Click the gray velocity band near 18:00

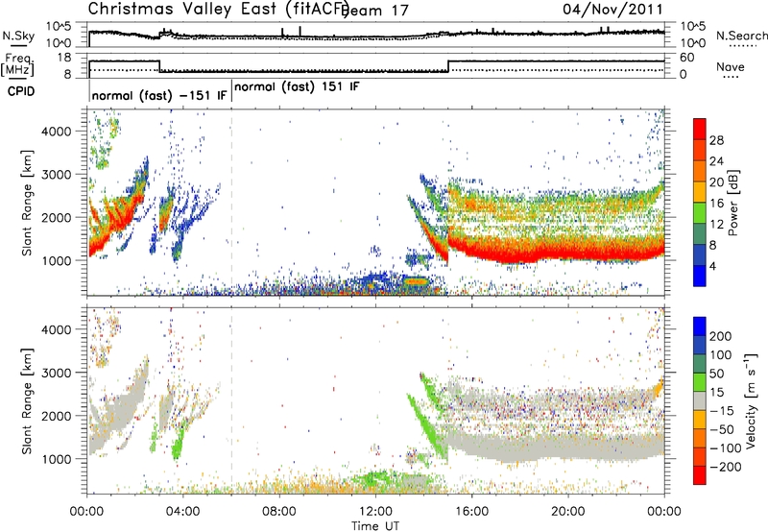click(x=520, y=448)
